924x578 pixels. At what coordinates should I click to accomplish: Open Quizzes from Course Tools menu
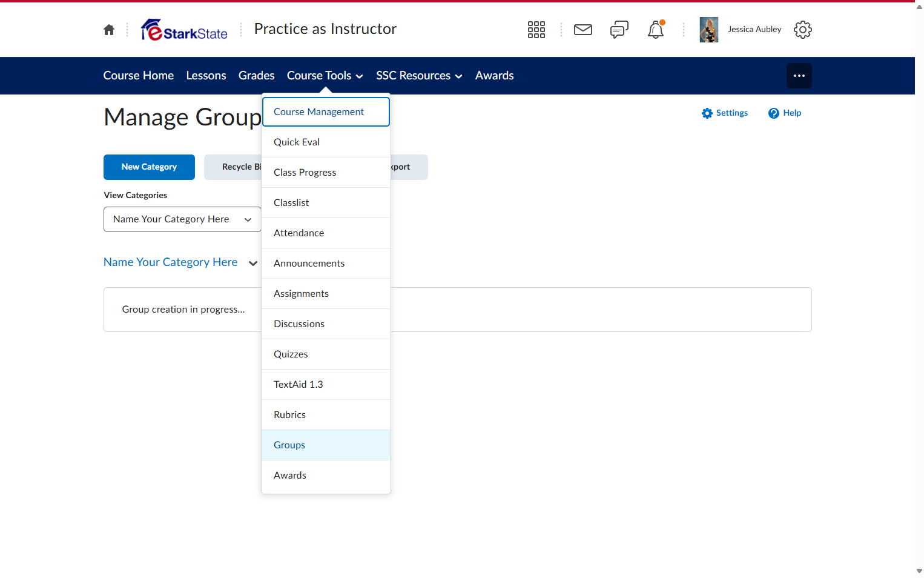point(326,354)
